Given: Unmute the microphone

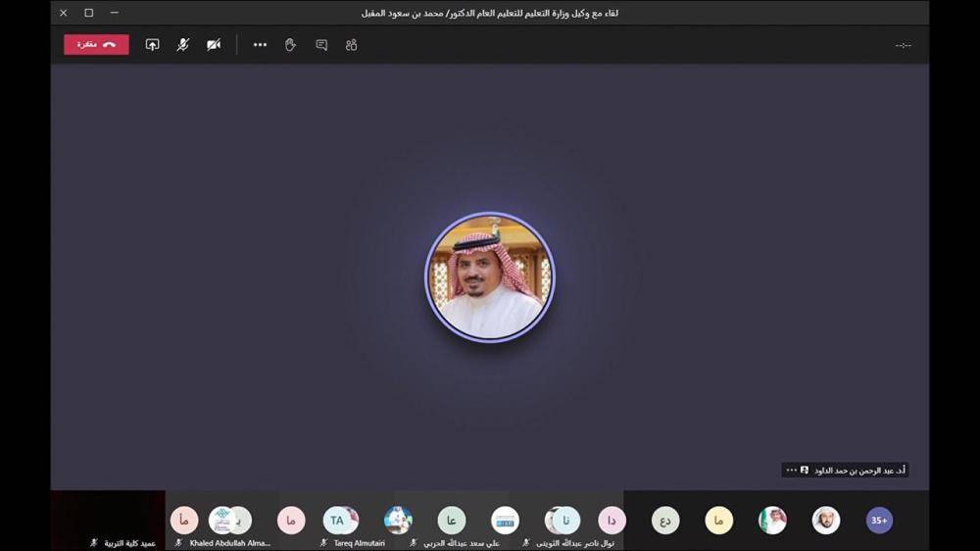Looking at the screenshot, I should 182,44.
